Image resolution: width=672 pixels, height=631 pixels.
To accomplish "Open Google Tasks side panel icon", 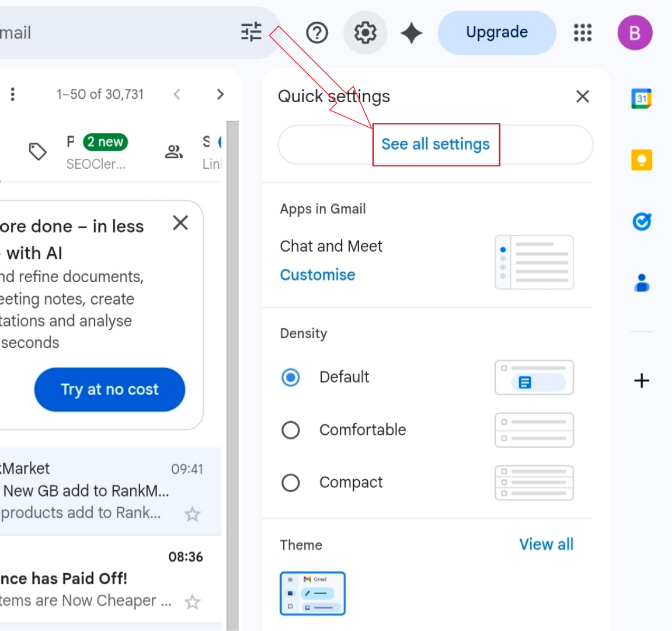I will (642, 221).
